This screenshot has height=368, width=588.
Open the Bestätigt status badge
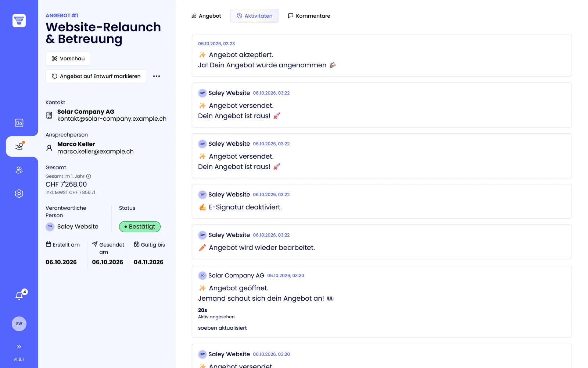point(140,227)
